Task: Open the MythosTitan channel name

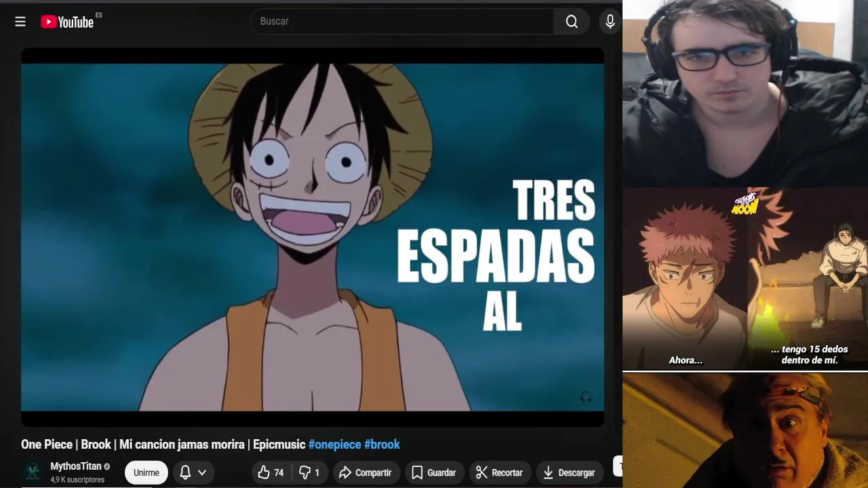Action: click(x=75, y=466)
